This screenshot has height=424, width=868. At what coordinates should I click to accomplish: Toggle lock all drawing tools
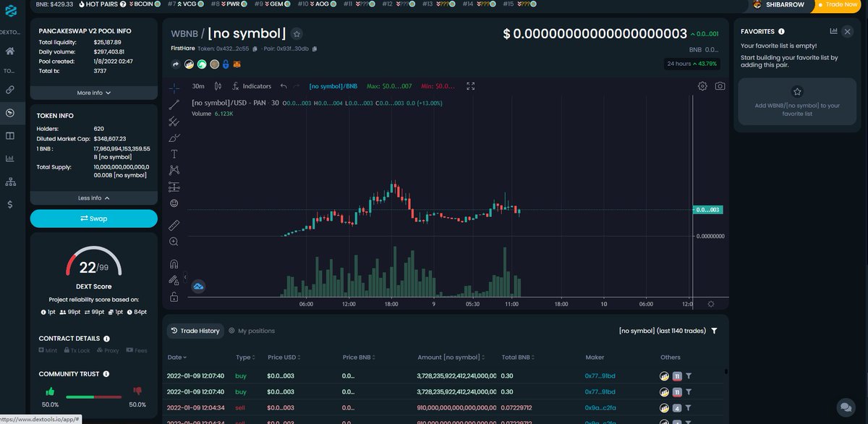(174, 297)
